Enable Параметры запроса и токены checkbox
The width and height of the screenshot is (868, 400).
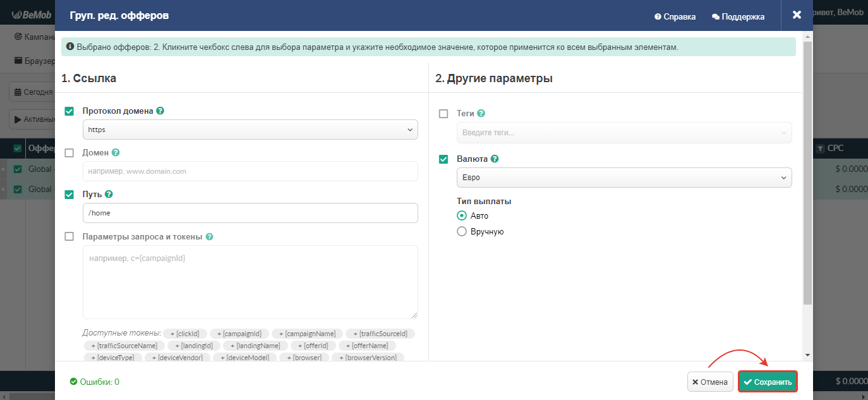(x=69, y=237)
